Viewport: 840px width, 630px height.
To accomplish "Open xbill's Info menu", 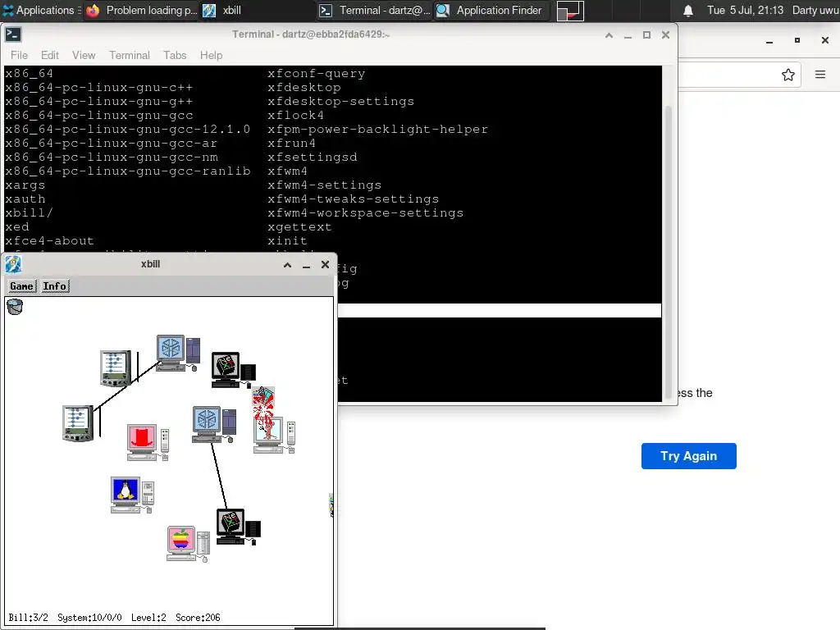I will (55, 286).
